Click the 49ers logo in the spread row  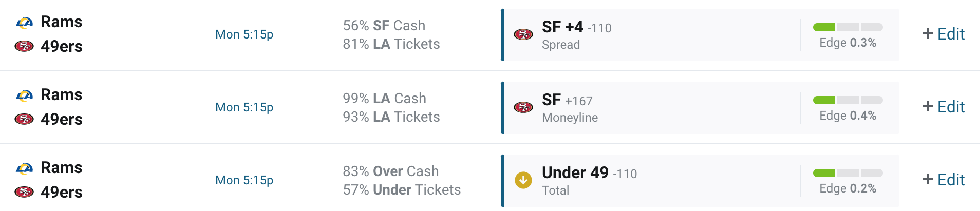coord(24,47)
